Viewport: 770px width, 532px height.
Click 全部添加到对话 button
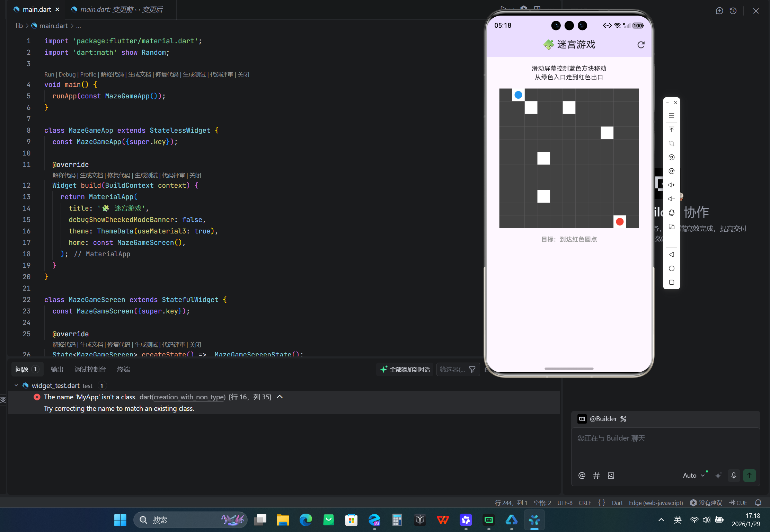click(x=405, y=370)
